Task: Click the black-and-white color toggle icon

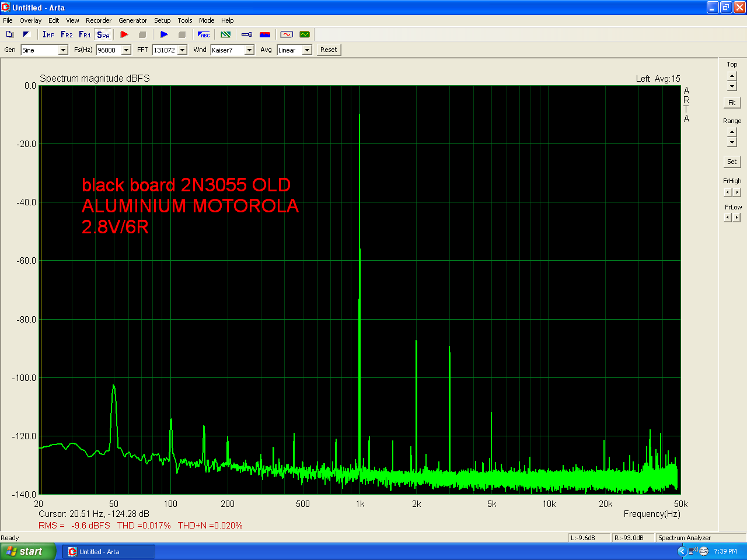Action: pyautogui.click(x=26, y=34)
